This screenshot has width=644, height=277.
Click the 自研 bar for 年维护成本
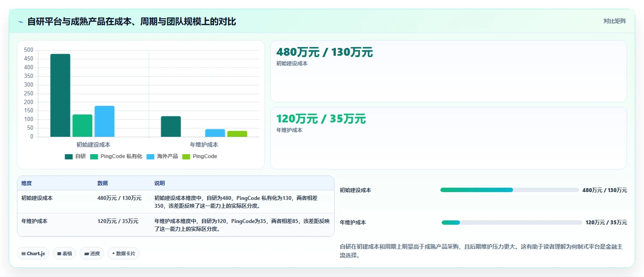click(171, 126)
